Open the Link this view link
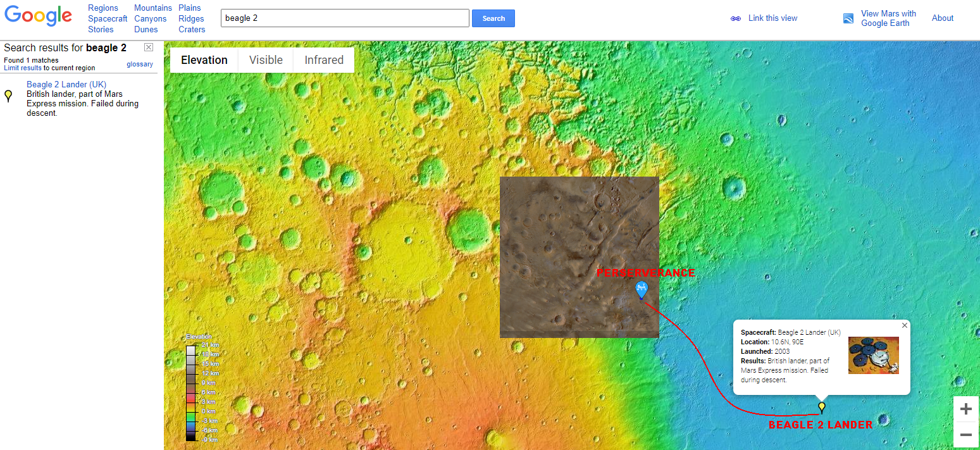Image resolution: width=980 pixels, height=450 pixels. point(772,18)
